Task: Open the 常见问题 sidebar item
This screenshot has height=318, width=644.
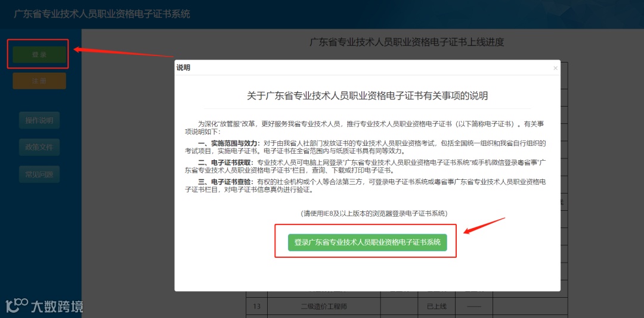Action: [x=39, y=174]
